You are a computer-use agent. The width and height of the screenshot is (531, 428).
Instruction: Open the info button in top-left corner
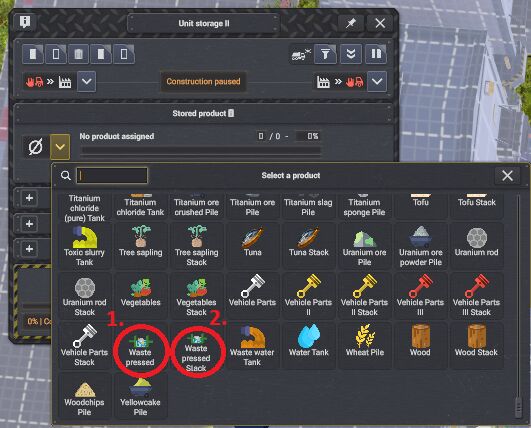coord(25,22)
